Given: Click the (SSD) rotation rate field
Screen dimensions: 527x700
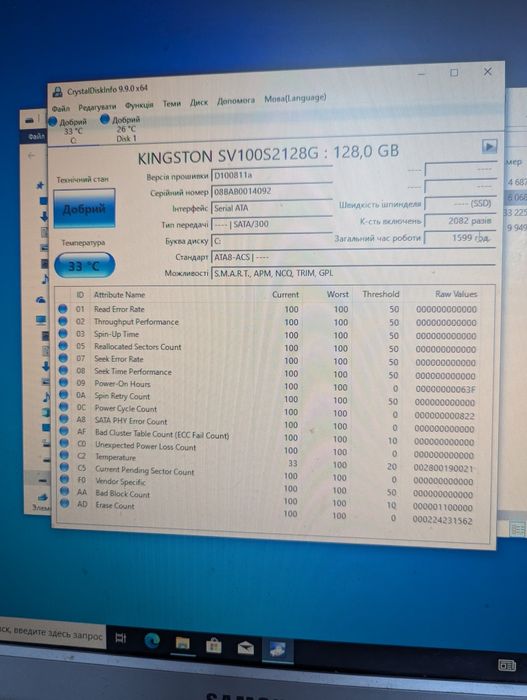Looking at the screenshot, I should coord(460,203).
